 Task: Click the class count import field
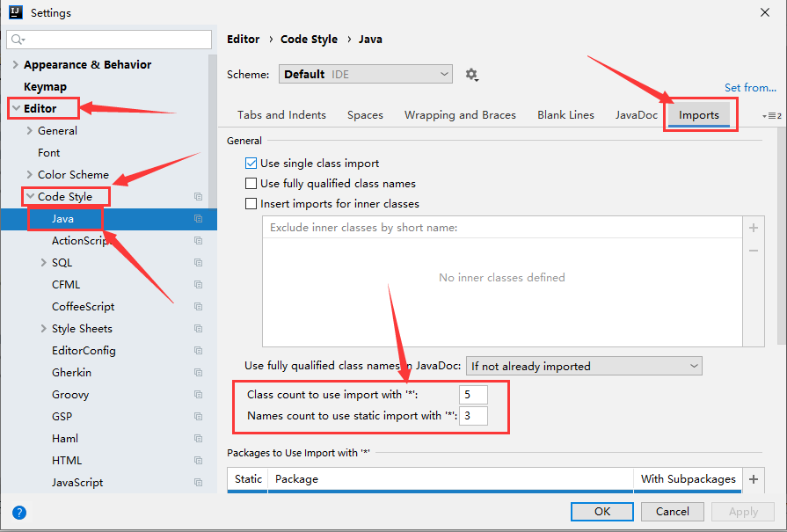coord(473,395)
